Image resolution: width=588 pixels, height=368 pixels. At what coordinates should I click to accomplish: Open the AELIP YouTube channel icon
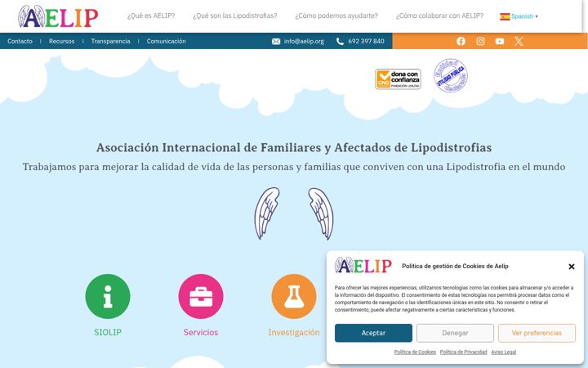[500, 42]
